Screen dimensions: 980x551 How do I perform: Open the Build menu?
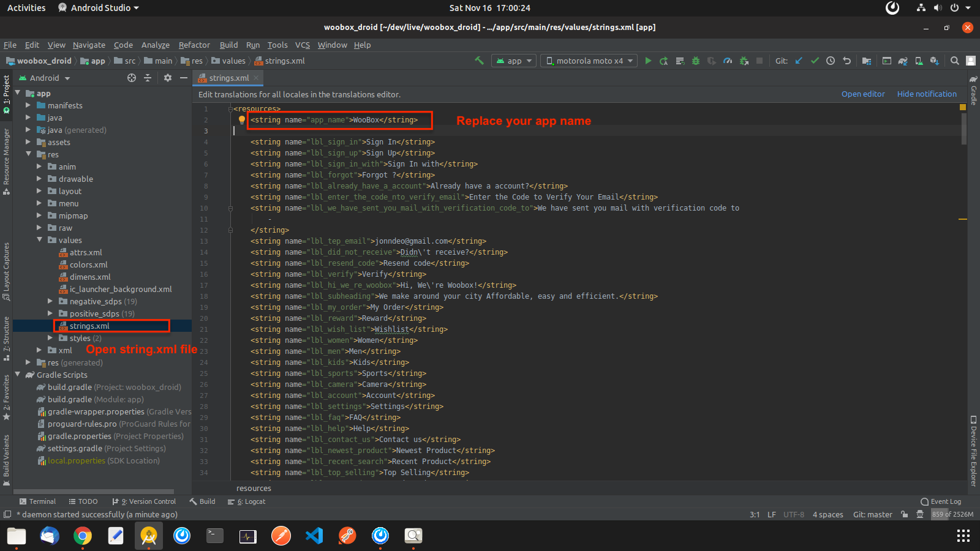tap(228, 45)
